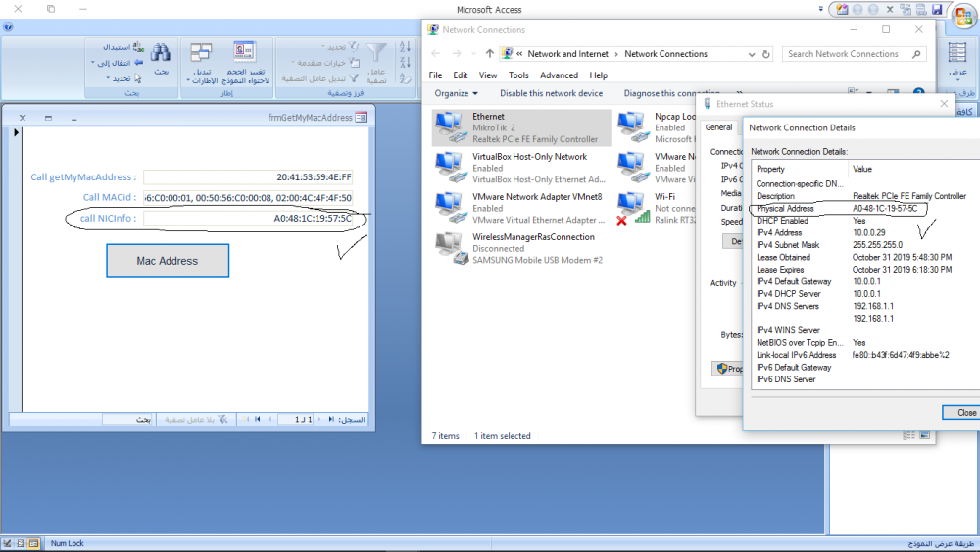Switch to Layout view in the status bar
Viewport: 980px width, 552px height.
click(x=21, y=543)
